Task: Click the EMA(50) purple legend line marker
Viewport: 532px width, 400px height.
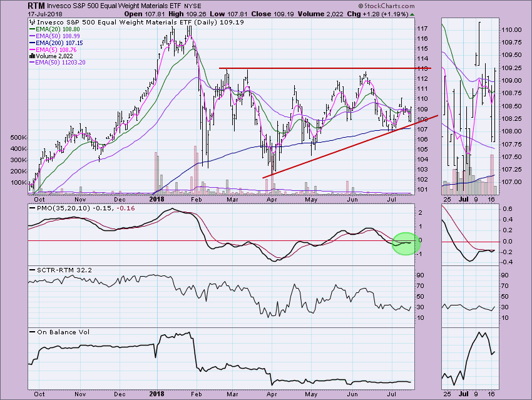Action: (33, 37)
